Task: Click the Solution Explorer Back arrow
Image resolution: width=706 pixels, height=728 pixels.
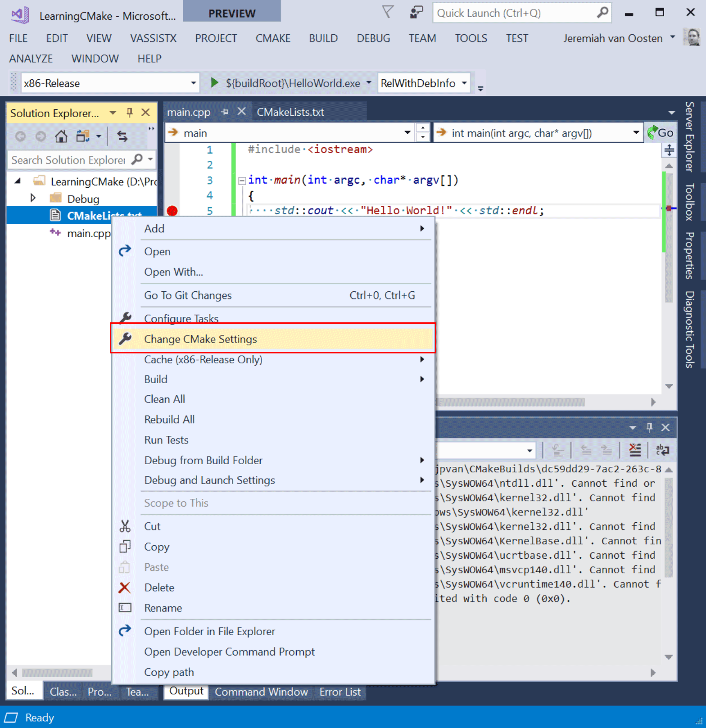Action: (x=20, y=136)
